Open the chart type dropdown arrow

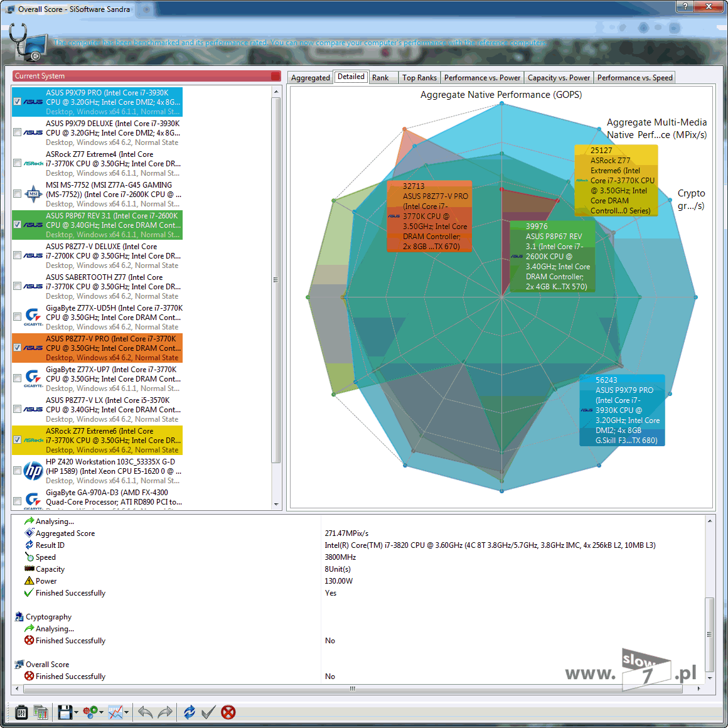[x=126, y=713]
